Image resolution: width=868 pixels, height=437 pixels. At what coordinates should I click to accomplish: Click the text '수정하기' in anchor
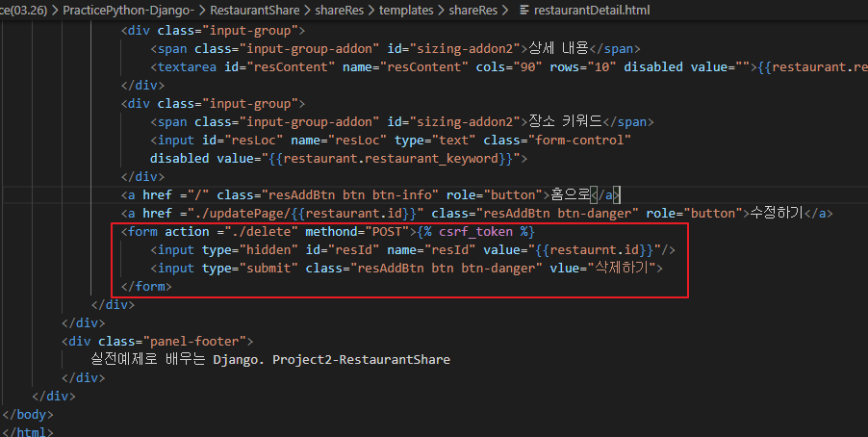click(777, 213)
